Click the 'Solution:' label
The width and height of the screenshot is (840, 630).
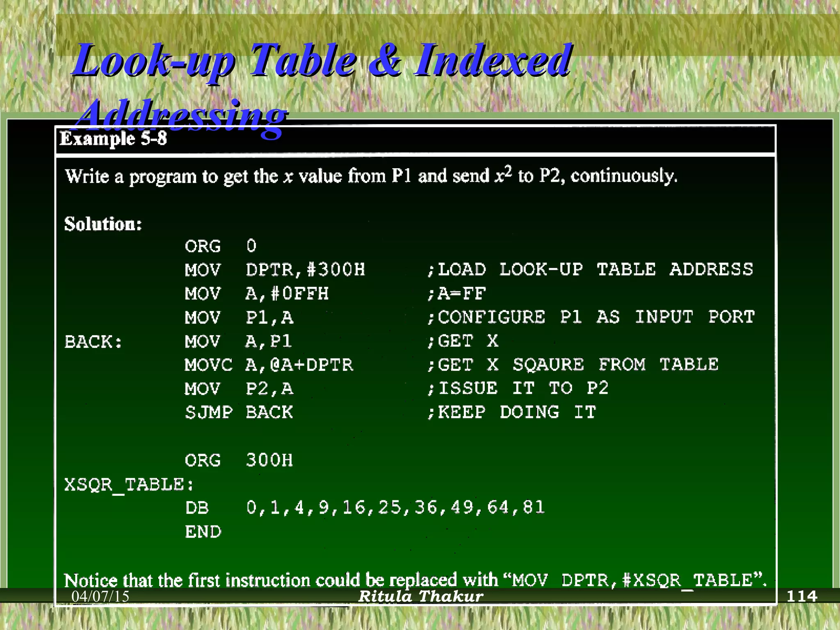point(103,224)
